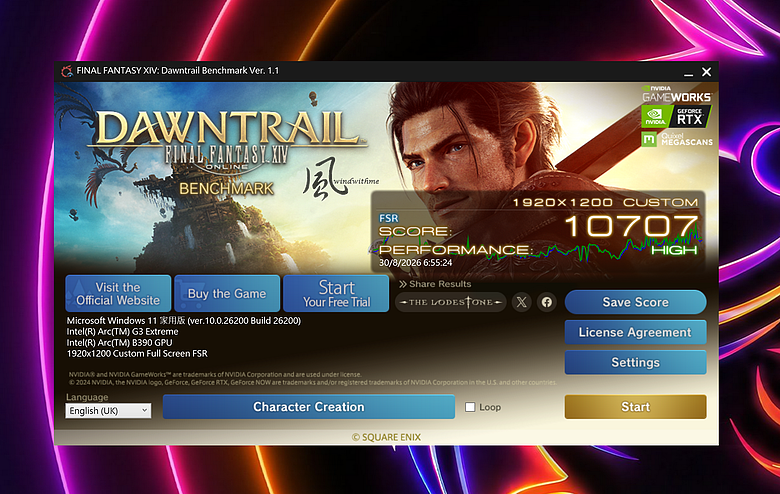This screenshot has width=780, height=494.
Task: Enable the Loop checkbox
Action: pos(470,407)
